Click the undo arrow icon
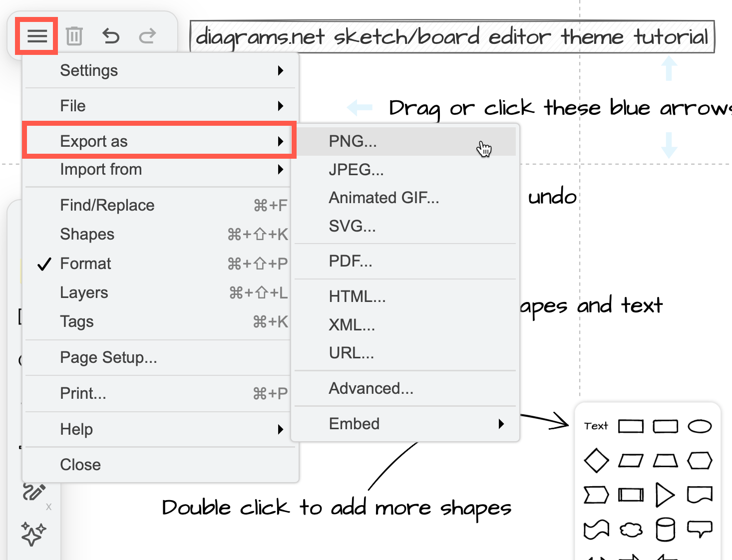Screen dimensions: 732x560 (x=111, y=36)
